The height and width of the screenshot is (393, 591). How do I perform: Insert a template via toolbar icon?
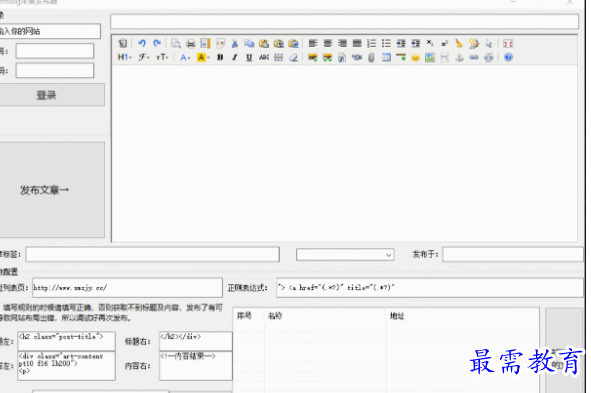[205, 43]
